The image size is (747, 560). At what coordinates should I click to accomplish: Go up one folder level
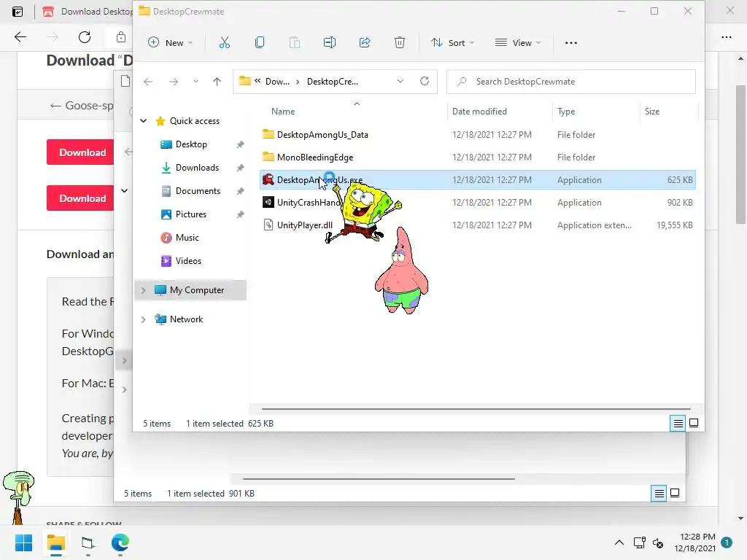(217, 82)
